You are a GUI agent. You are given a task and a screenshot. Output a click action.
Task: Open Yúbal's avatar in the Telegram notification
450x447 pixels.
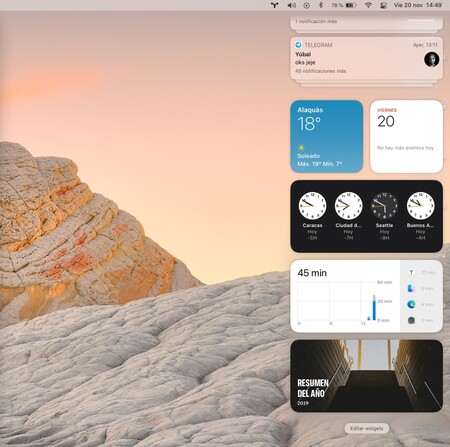click(431, 59)
